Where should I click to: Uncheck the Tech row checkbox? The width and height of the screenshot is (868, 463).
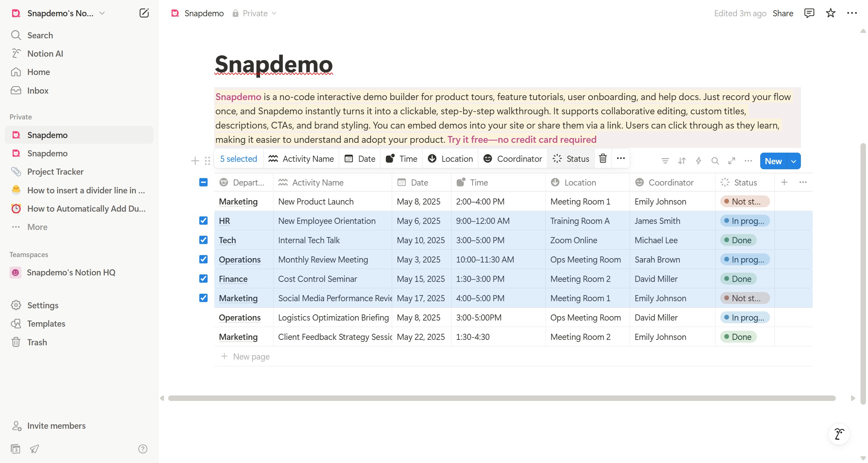203,240
